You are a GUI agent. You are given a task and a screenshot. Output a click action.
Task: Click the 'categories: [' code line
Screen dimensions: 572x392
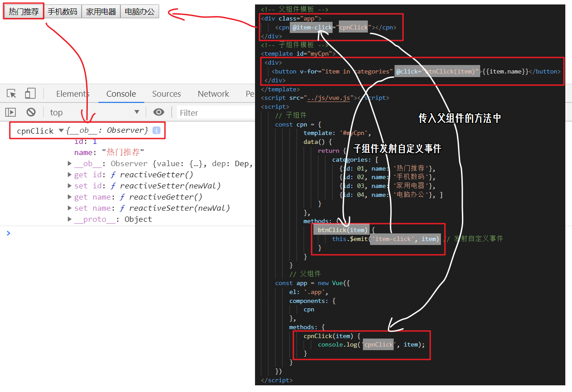(x=355, y=159)
